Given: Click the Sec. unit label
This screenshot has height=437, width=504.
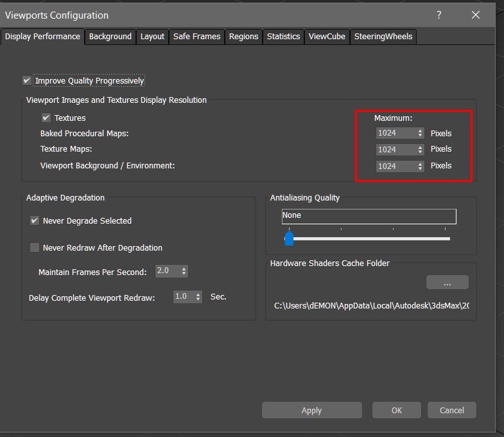Looking at the screenshot, I should pyautogui.click(x=218, y=297).
